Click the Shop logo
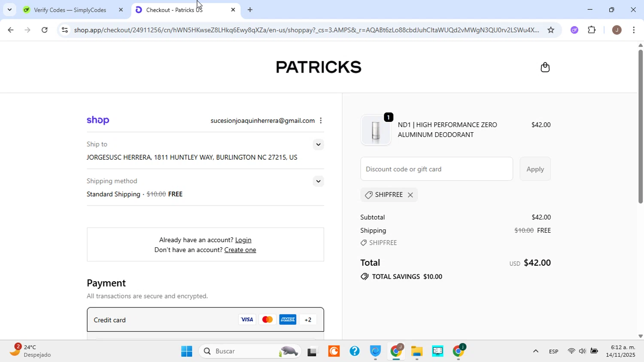 [98, 121]
